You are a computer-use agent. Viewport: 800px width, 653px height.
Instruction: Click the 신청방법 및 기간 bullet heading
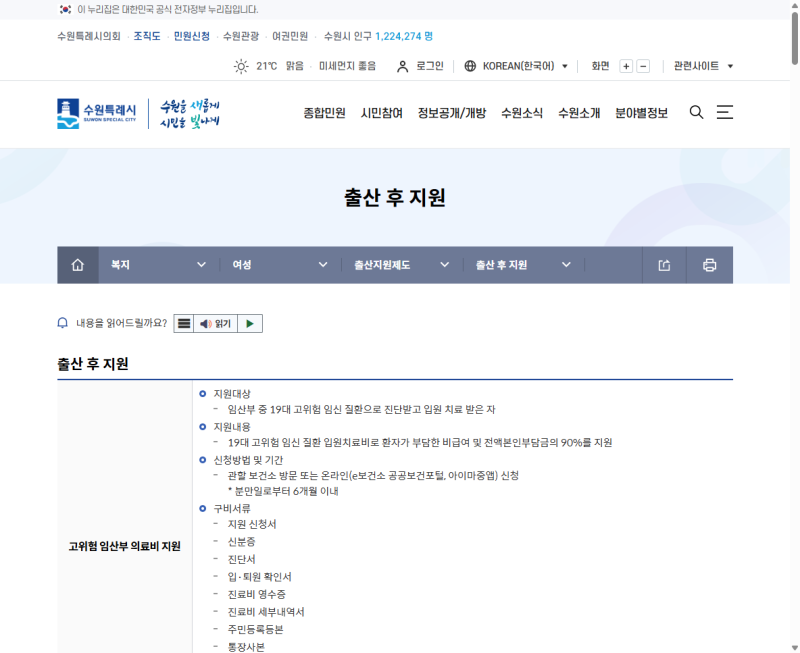click(248, 460)
